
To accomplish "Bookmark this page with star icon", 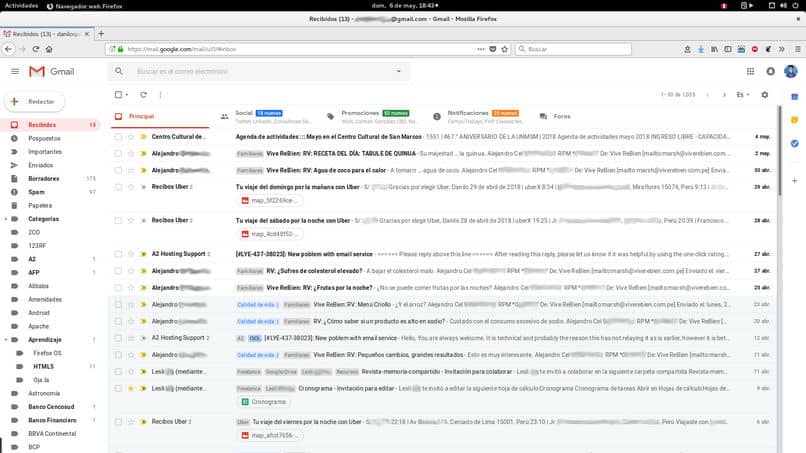I will point(505,49).
